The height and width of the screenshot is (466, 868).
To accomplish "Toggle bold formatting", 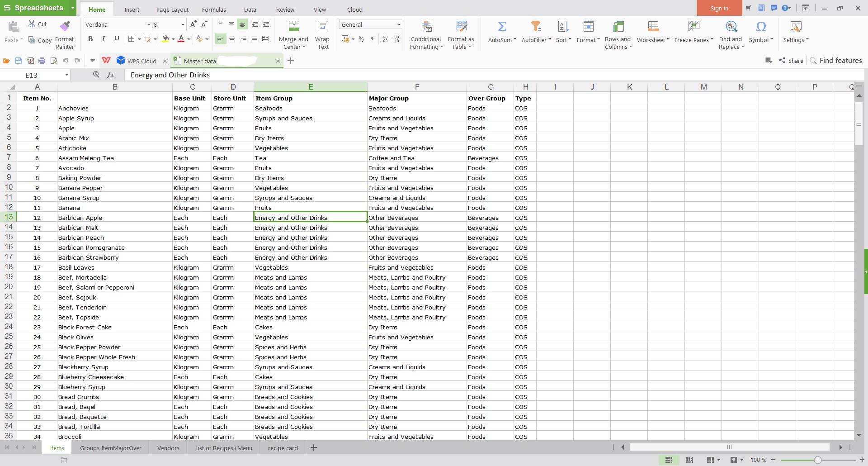I will [x=90, y=39].
